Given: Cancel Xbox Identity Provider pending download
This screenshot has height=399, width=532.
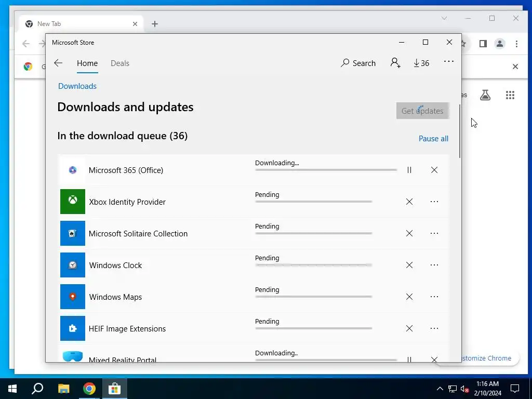Looking at the screenshot, I should [409, 202].
